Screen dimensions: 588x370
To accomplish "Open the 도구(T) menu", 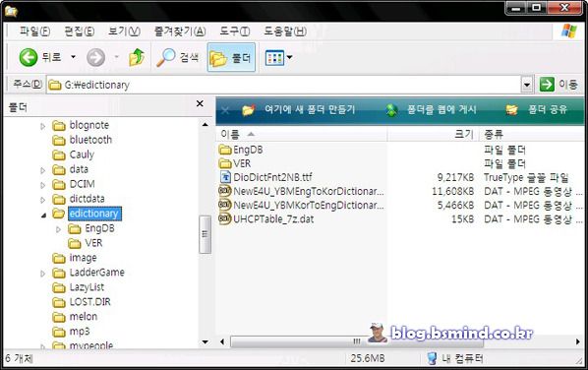I will 235,31.
